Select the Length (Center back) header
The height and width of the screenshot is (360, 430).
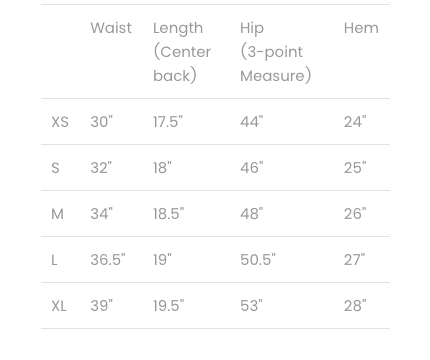pyautogui.click(x=182, y=52)
